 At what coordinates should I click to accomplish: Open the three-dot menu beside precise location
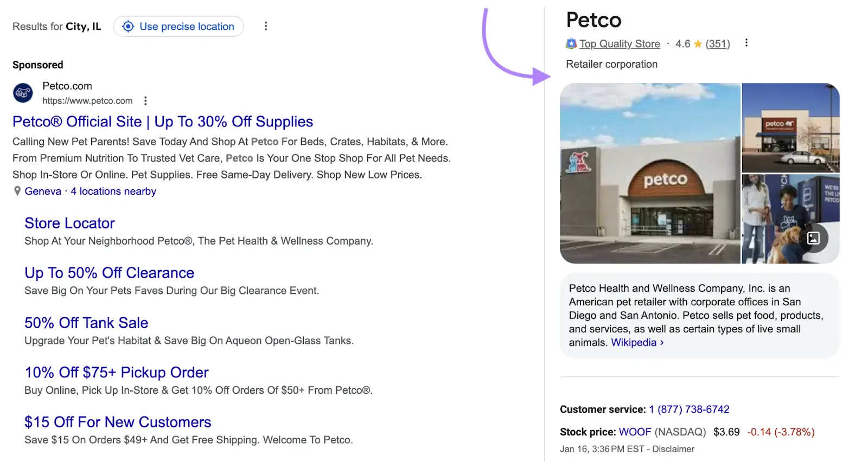point(265,26)
